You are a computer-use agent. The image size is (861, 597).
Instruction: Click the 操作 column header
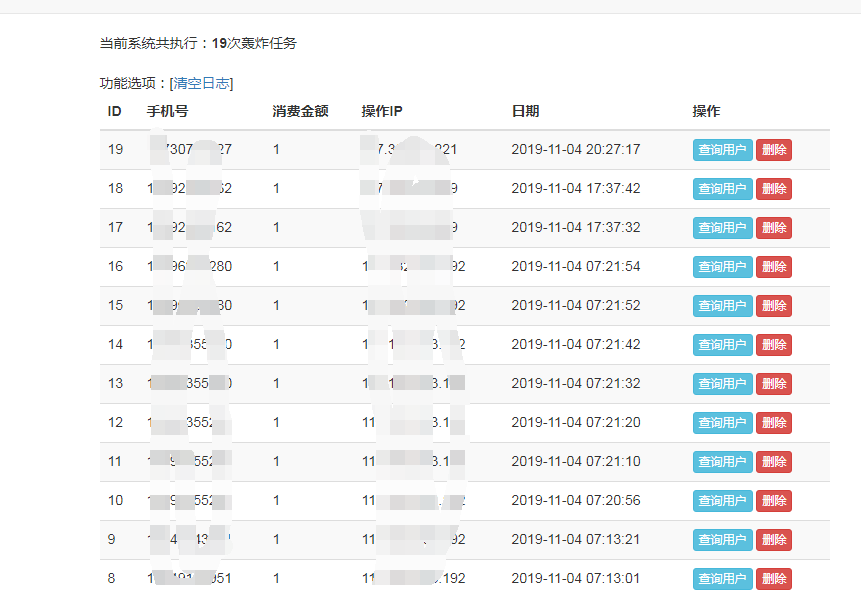706,111
